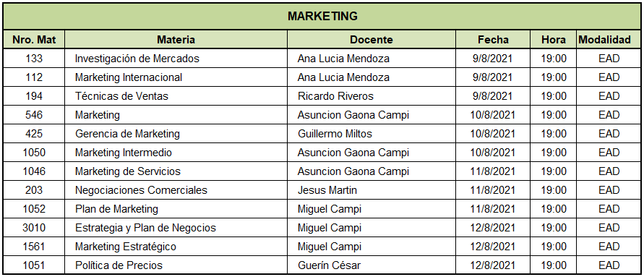Select the Investigación de Mercados cell
Image resolution: width=644 pixels, height=277 pixels.
pos(176,59)
